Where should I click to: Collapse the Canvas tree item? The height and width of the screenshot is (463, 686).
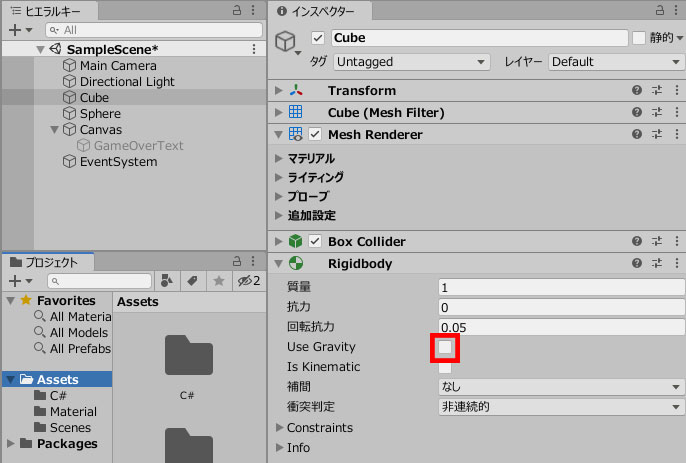(x=54, y=130)
